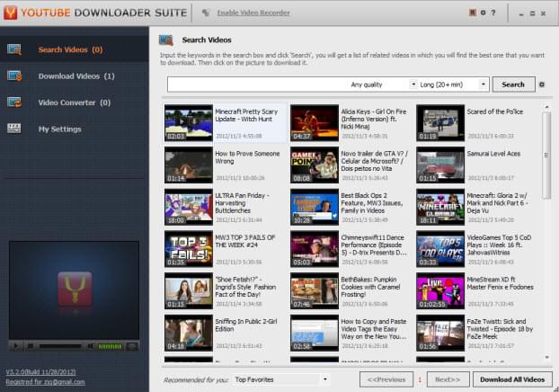Click the results scrollbar down arrow
The image size is (559, 392).
(547, 357)
